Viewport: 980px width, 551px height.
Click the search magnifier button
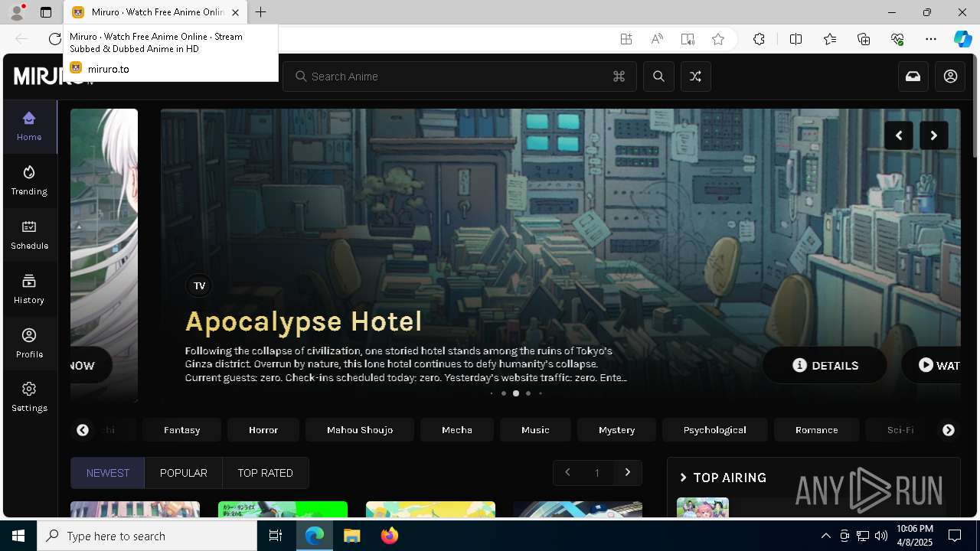[x=658, y=77]
